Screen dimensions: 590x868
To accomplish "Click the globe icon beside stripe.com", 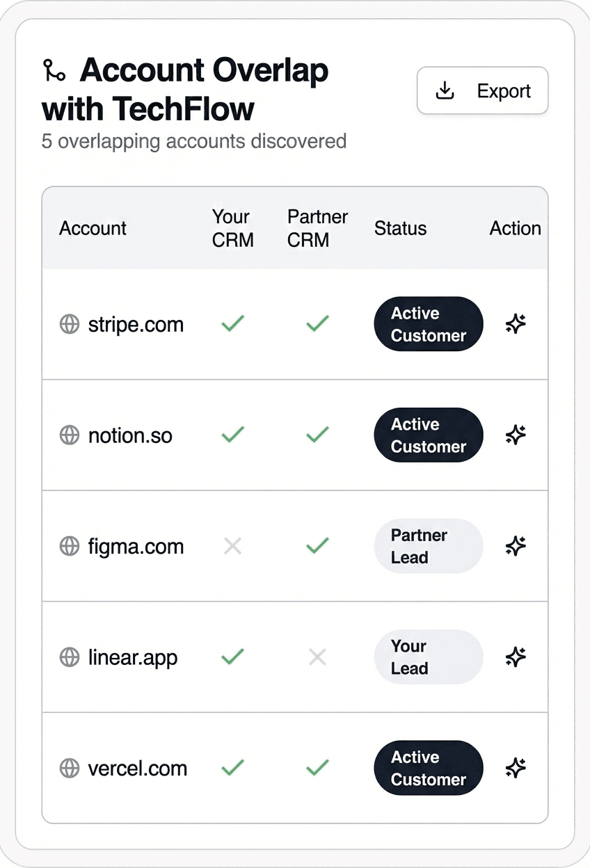I will [x=70, y=324].
